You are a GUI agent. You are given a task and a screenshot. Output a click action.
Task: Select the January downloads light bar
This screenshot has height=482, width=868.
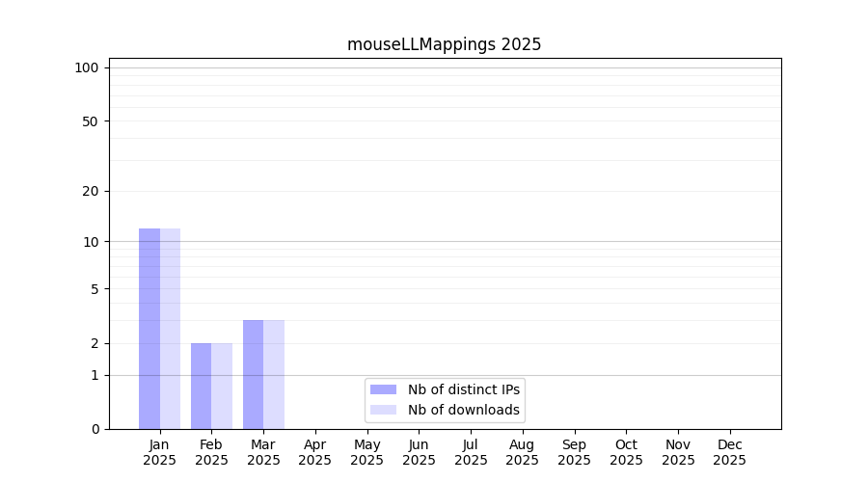tap(171, 329)
